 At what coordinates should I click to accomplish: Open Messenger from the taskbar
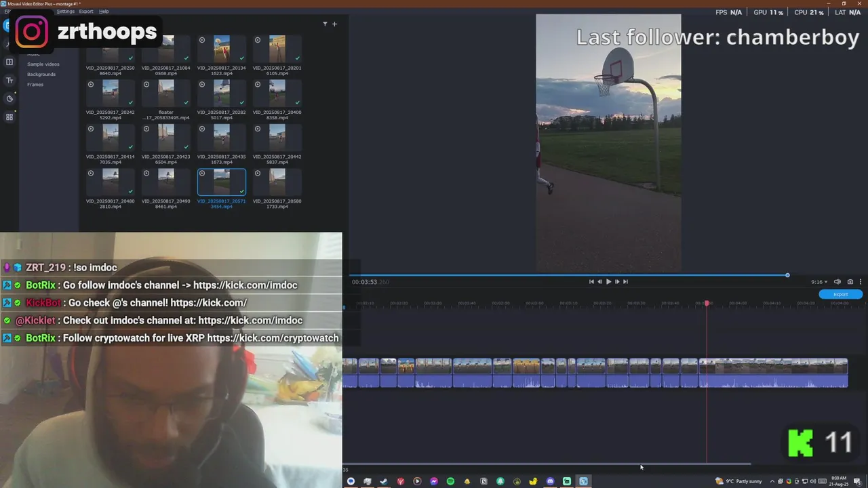pyautogui.click(x=434, y=481)
